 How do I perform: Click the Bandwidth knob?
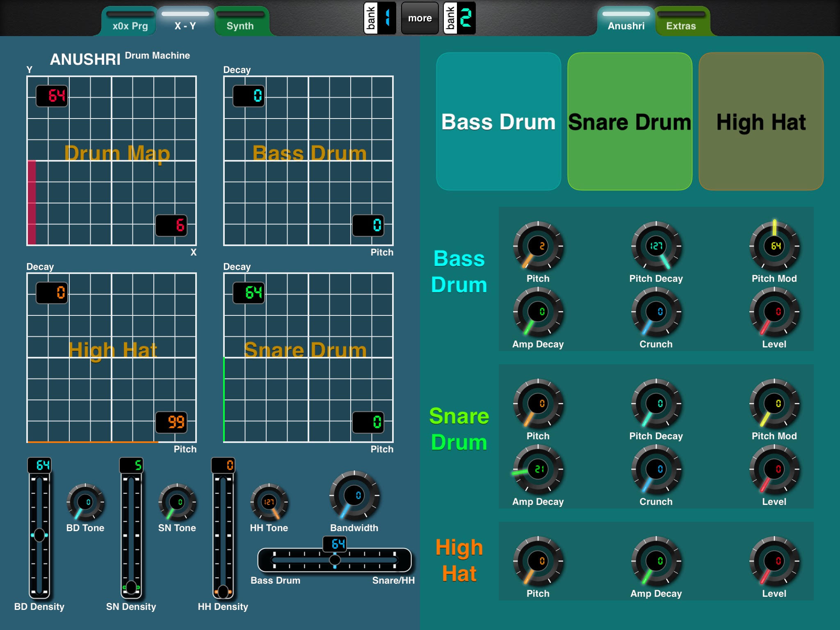coord(354,495)
